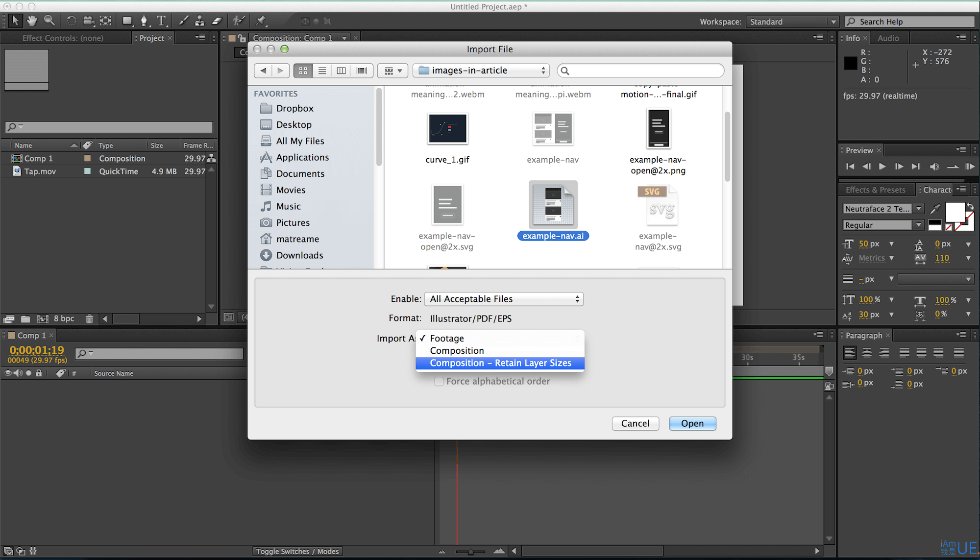Switch to Effect Controls tab
Image resolution: width=980 pixels, height=560 pixels.
(63, 38)
